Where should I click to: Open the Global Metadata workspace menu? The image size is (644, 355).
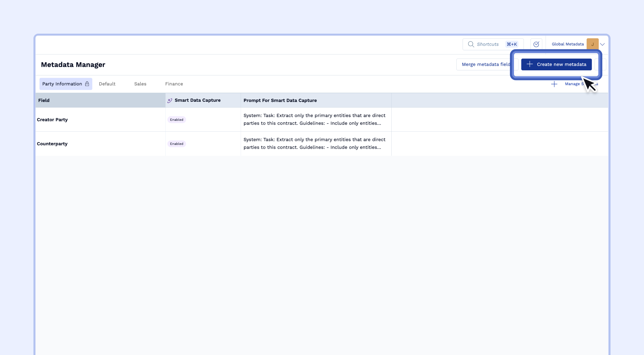tap(568, 44)
